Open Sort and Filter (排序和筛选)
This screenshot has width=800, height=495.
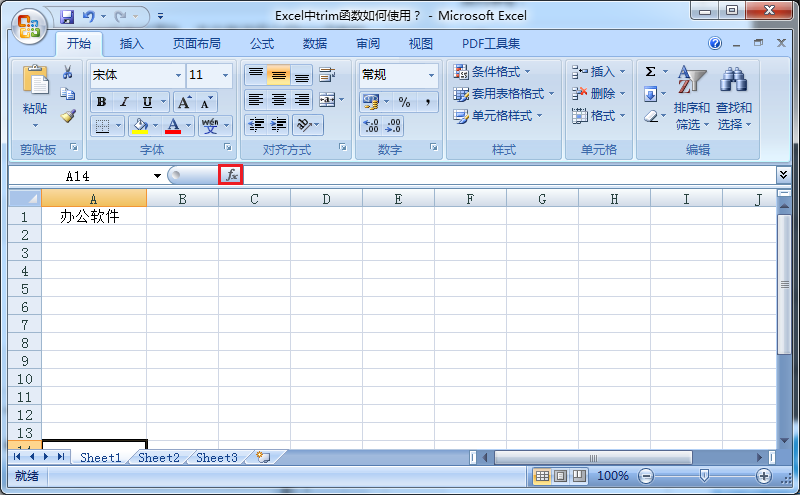(691, 97)
